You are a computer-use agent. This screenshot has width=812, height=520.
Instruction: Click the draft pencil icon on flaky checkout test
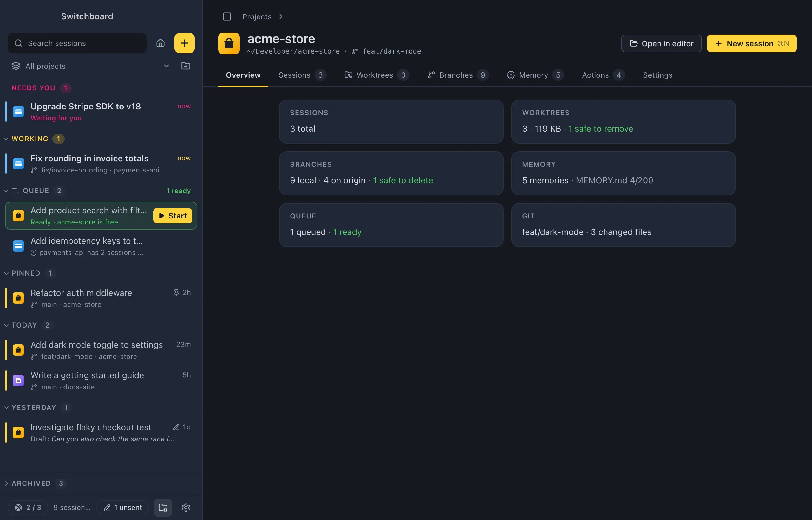pos(176,427)
